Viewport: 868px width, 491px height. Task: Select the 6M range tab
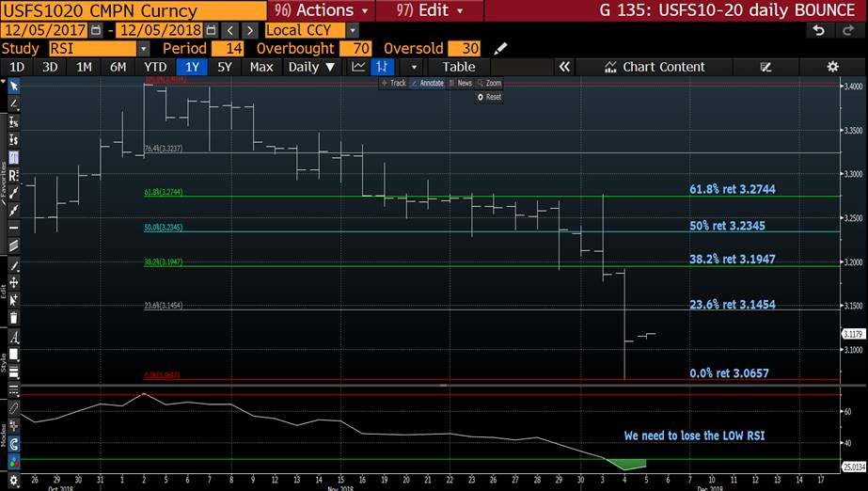point(118,67)
